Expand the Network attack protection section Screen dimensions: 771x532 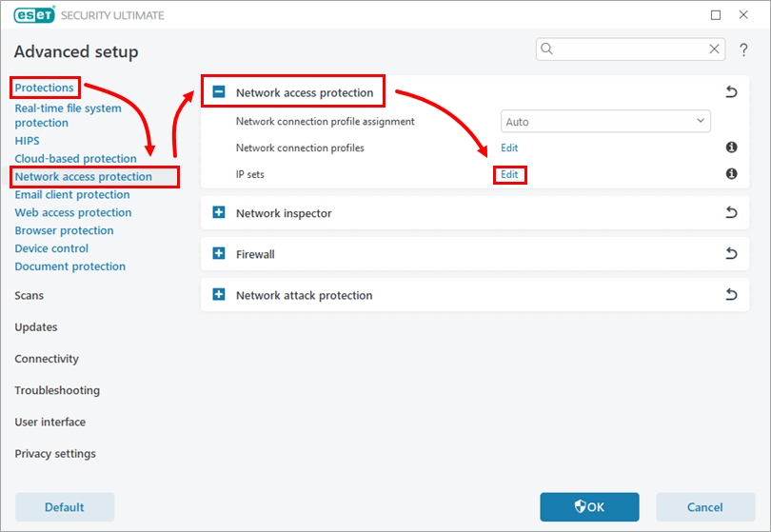(219, 295)
